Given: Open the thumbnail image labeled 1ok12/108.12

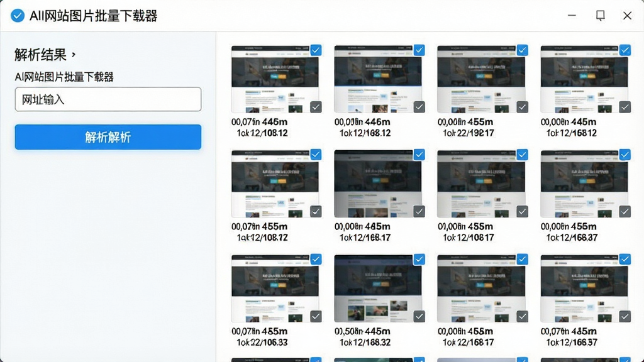Looking at the screenshot, I should point(275,79).
